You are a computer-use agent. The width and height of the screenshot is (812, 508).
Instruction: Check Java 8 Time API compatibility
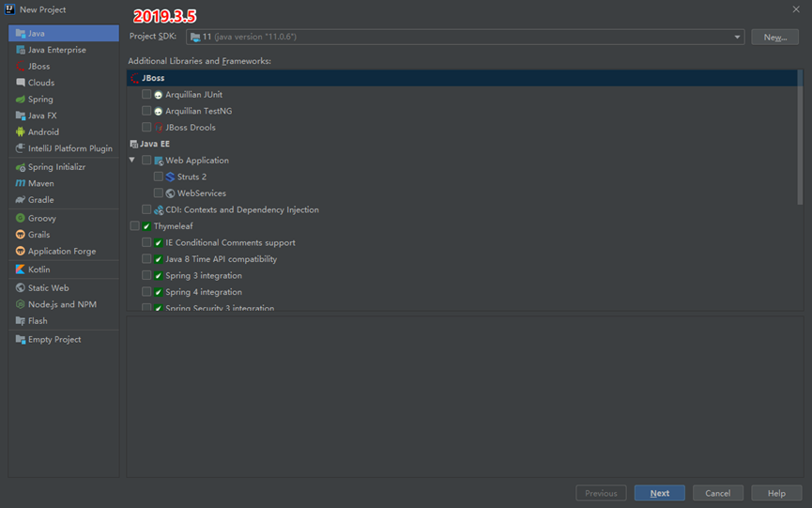(x=146, y=259)
